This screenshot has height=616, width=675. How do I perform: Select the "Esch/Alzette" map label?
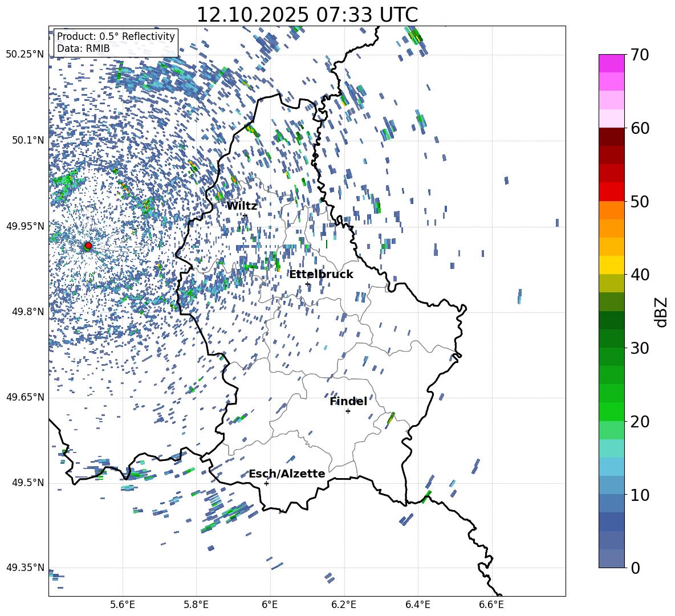point(287,474)
